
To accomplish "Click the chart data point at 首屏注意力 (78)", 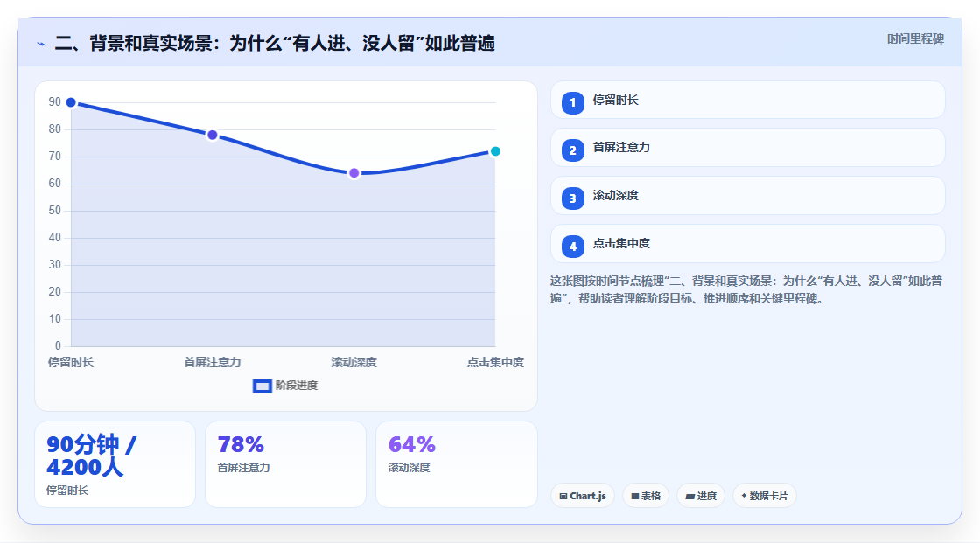I will coord(213,135).
